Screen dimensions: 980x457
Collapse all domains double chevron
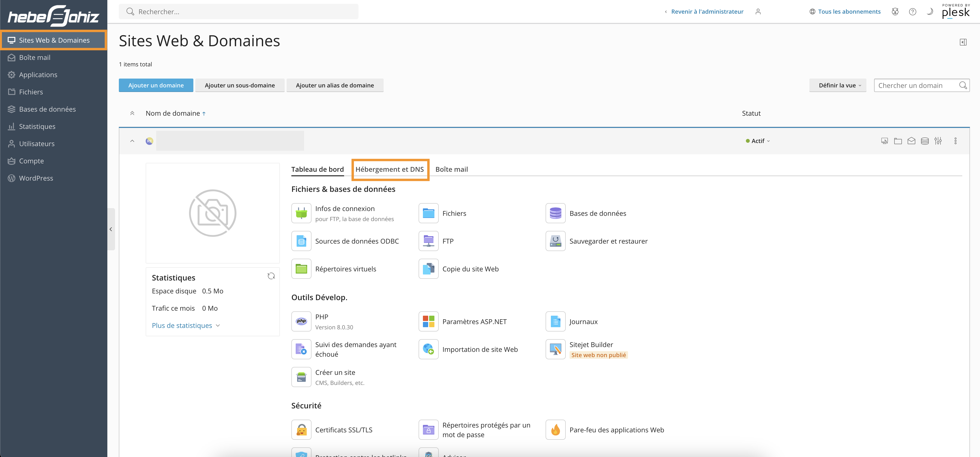pyautogui.click(x=132, y=113)
